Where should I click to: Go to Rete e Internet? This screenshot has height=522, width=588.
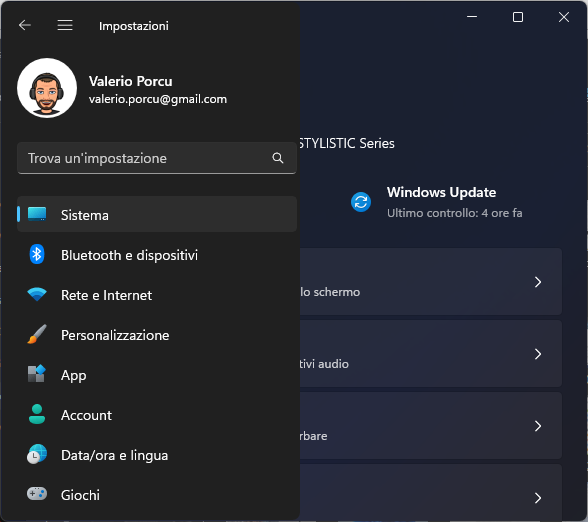pos(157,295)
